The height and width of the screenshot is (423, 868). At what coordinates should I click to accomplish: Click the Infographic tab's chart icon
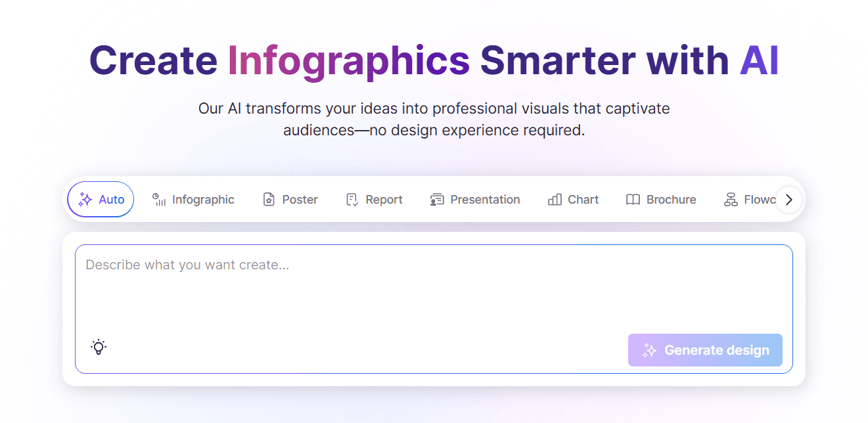tap(158, 200)
